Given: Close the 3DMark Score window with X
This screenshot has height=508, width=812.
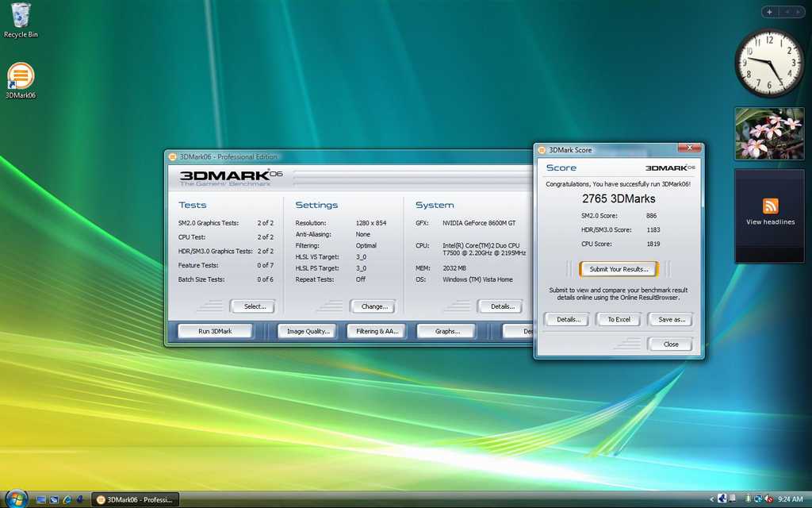Looking at the screenshot, I should tap(689, 148).
